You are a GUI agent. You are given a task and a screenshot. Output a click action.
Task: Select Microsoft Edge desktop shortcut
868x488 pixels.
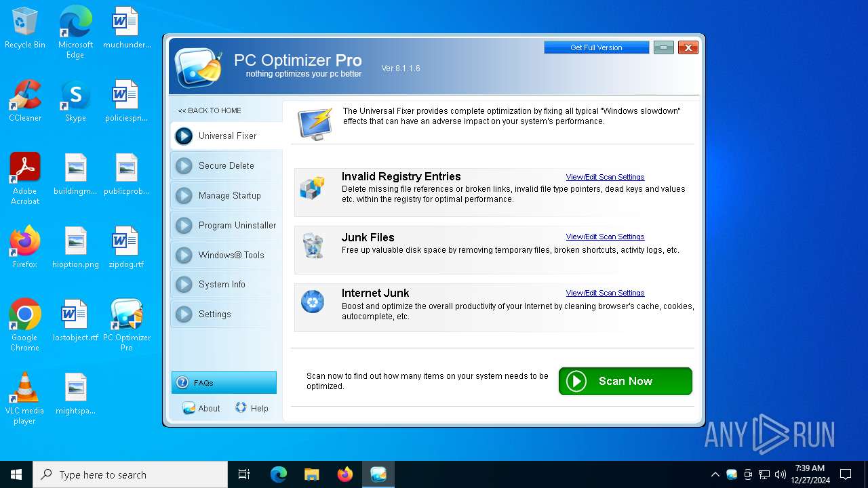(75, 33)
